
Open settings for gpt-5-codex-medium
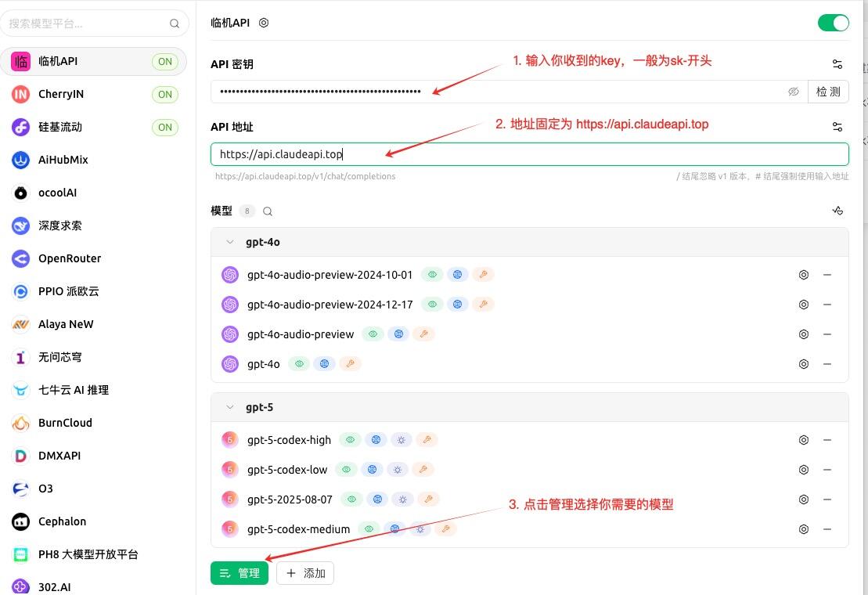(x=804, y=529)
